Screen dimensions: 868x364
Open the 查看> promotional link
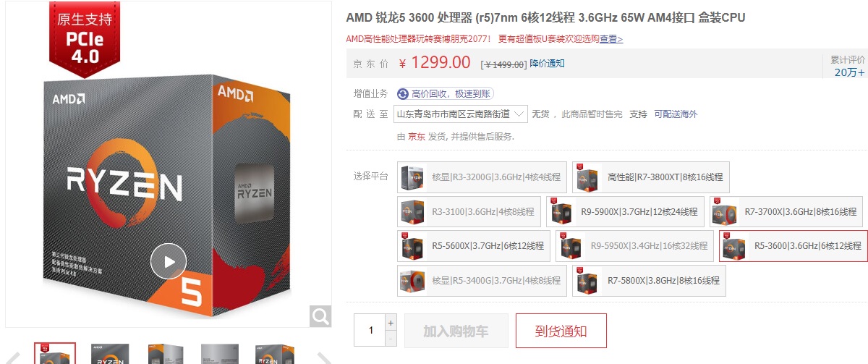tap(610, 39)
